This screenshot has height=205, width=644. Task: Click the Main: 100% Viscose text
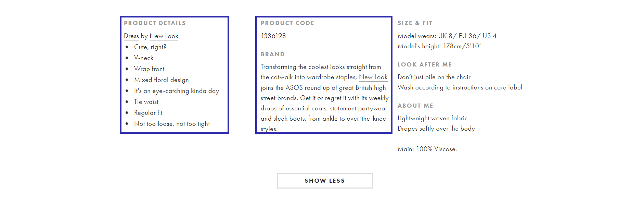[427, 149]
